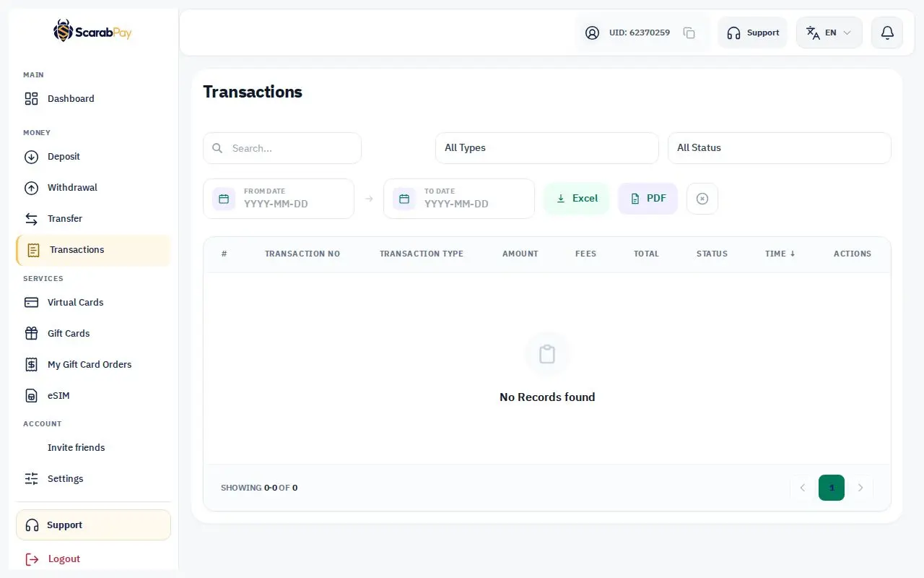This screenshot has height=578, width=924.
Task: Open notifications bell
Action: pyautogui.click(x=887, y=33)
